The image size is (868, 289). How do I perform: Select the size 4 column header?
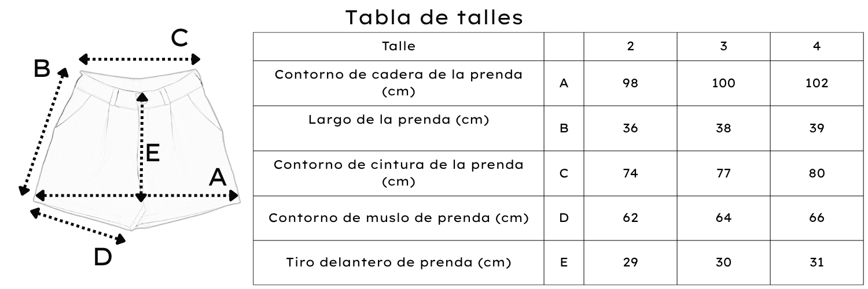tap(816, 46)
